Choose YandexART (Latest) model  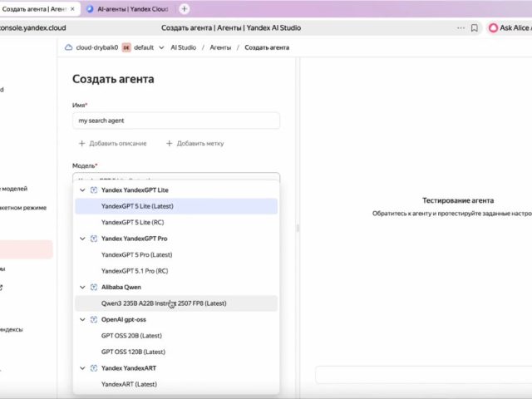tap(176, 384)
